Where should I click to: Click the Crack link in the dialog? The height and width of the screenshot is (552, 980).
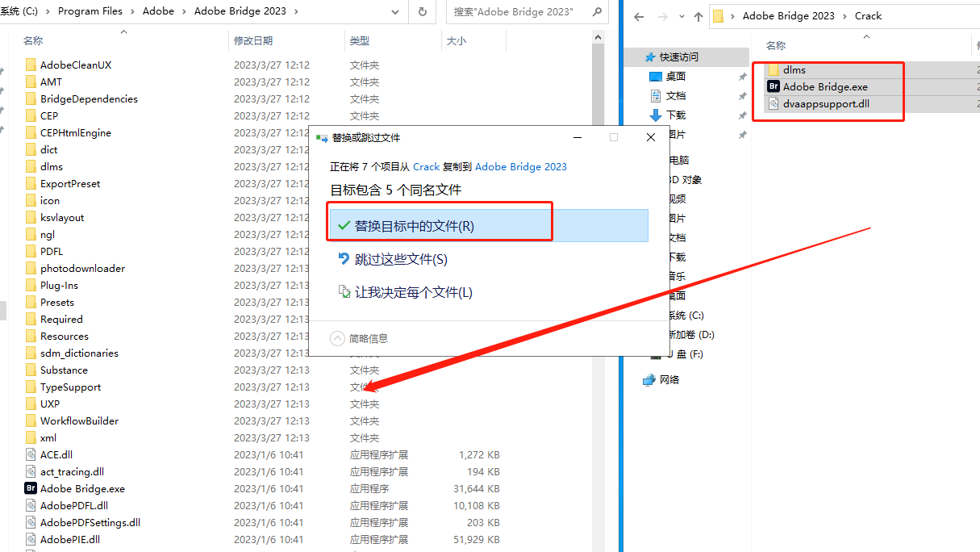click(x=427, y=166)
